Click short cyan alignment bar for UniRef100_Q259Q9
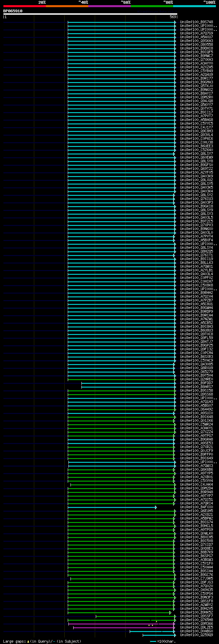219x644 pixels. click(159, 635)
